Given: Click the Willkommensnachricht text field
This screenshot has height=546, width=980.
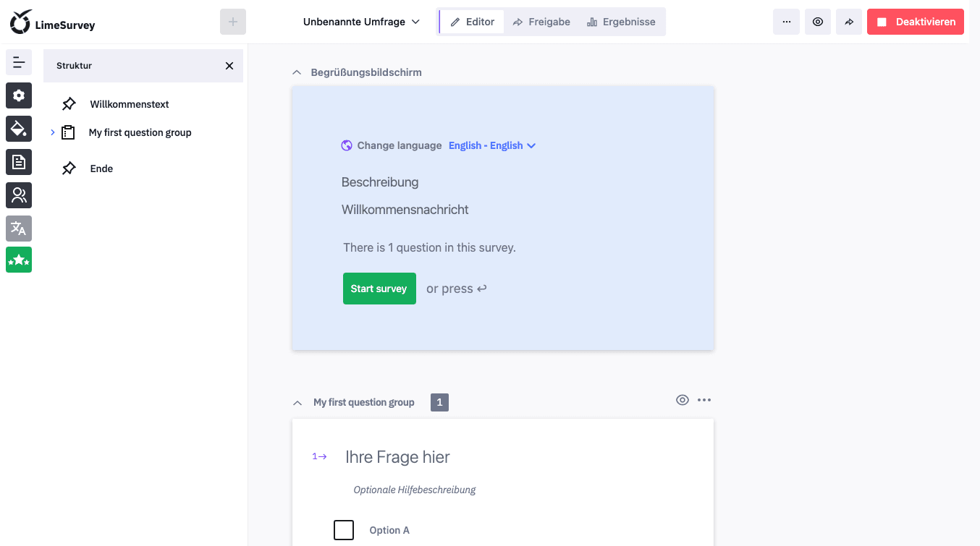Looking at the screenshot, I should 405,210.
